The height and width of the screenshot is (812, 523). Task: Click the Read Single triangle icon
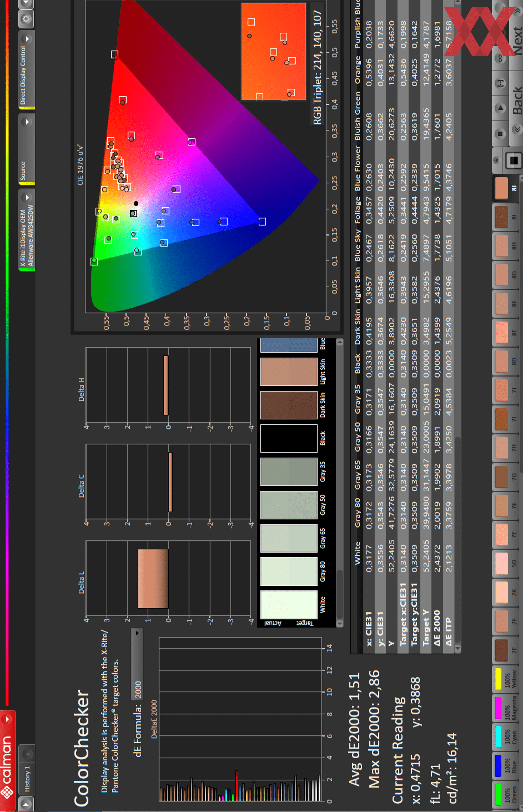[500, 108]
